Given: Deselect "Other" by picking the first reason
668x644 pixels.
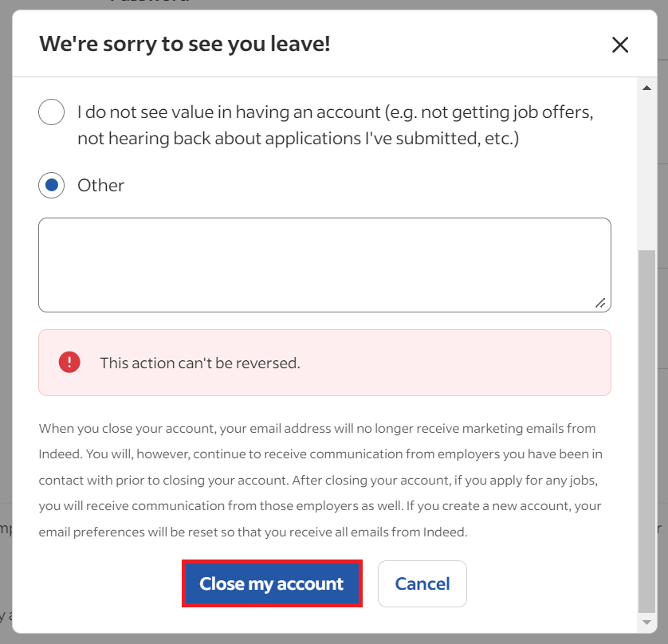Looking at the screenshot, I should (x=51, y=112).
